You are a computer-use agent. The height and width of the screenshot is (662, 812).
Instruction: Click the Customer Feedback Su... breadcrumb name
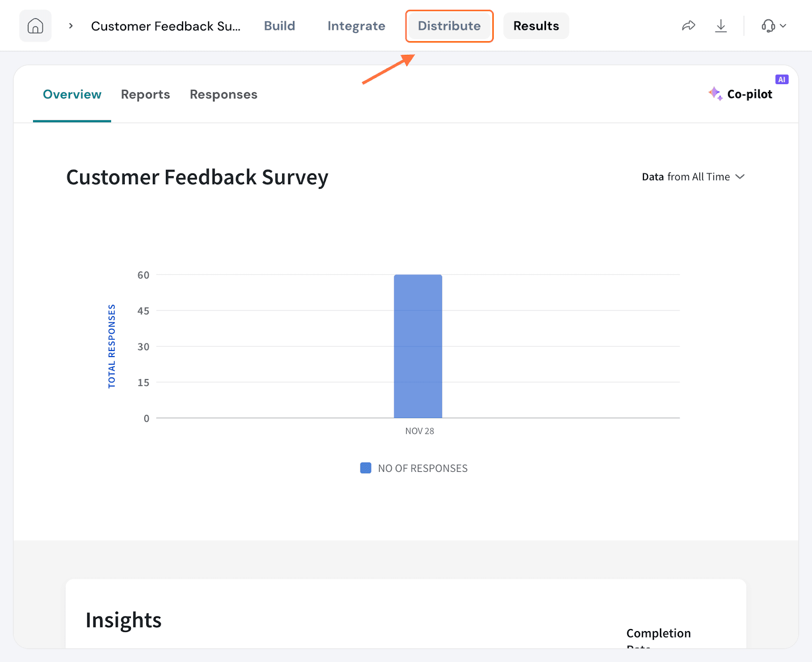(x=165, y=26)
